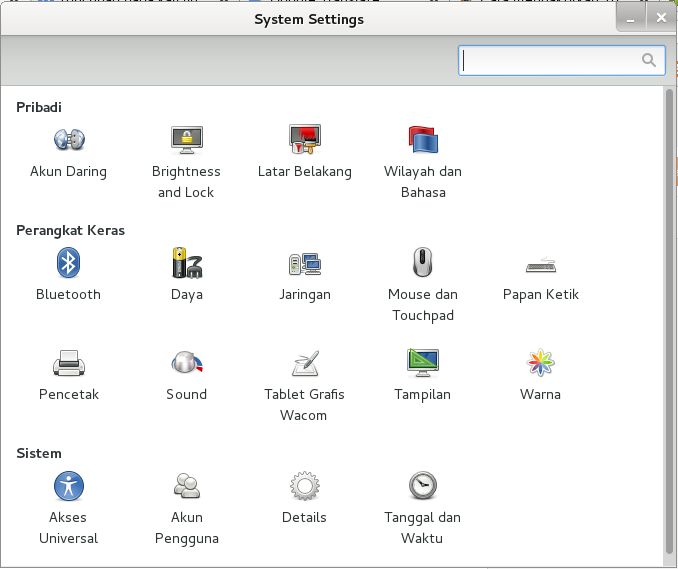Open Akun Pengguna user accounts icon
Screen dimensions: 678x569
(x=187, y=486)
